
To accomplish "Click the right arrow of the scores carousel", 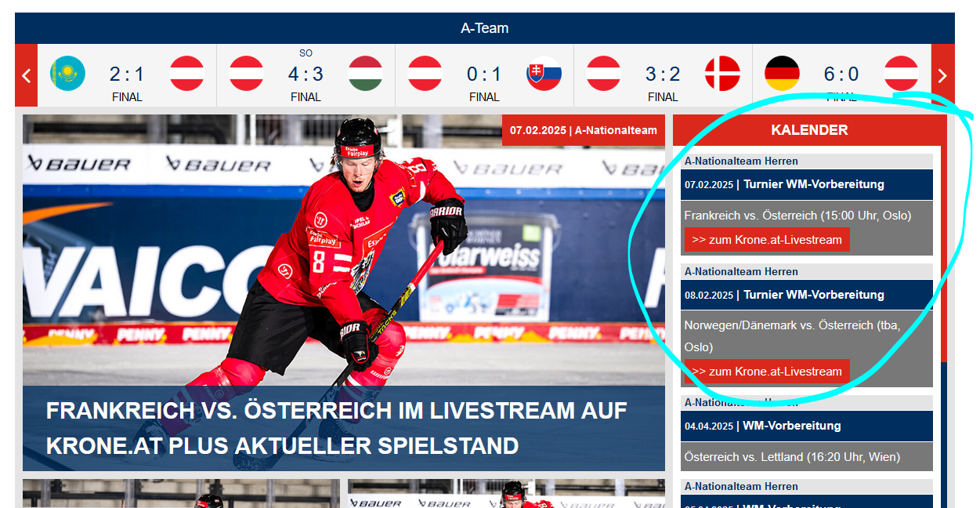I will (x=942, y=75).
